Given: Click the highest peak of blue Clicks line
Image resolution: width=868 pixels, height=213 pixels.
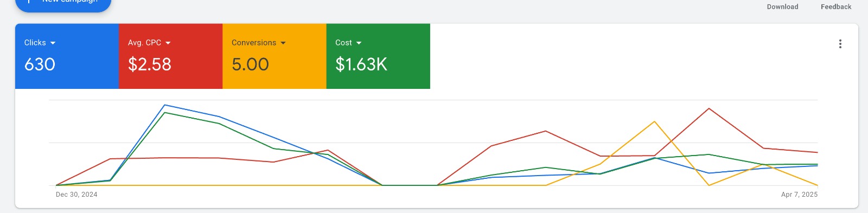Looking at the screenshot, I should (165, 105).
